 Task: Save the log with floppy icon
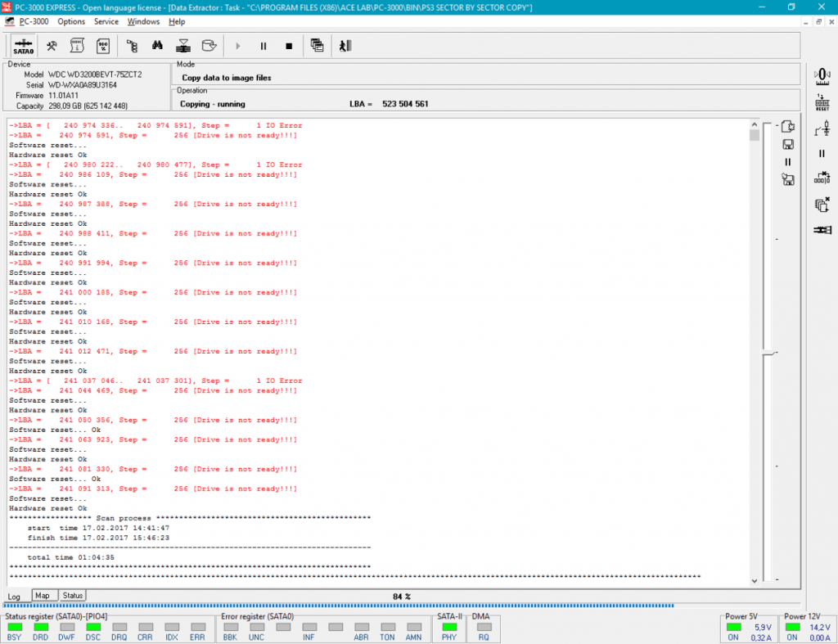click(788, 144)
